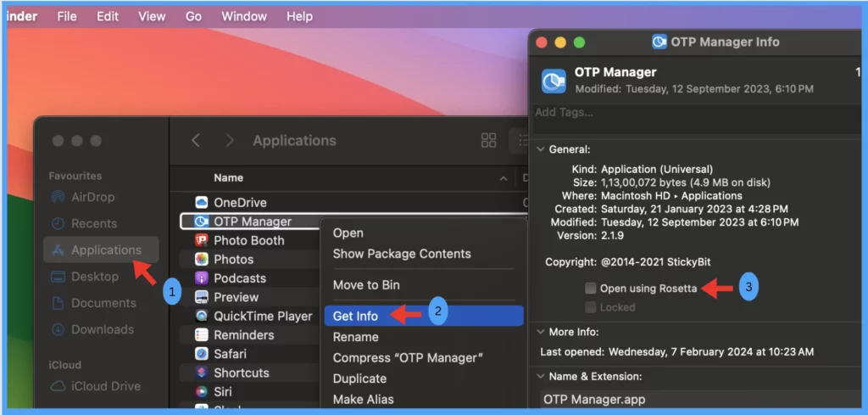The image size is (868, 415).
Task: Click the OTP Manager icon in the Info title bar
Action: [x=659, y=42]
